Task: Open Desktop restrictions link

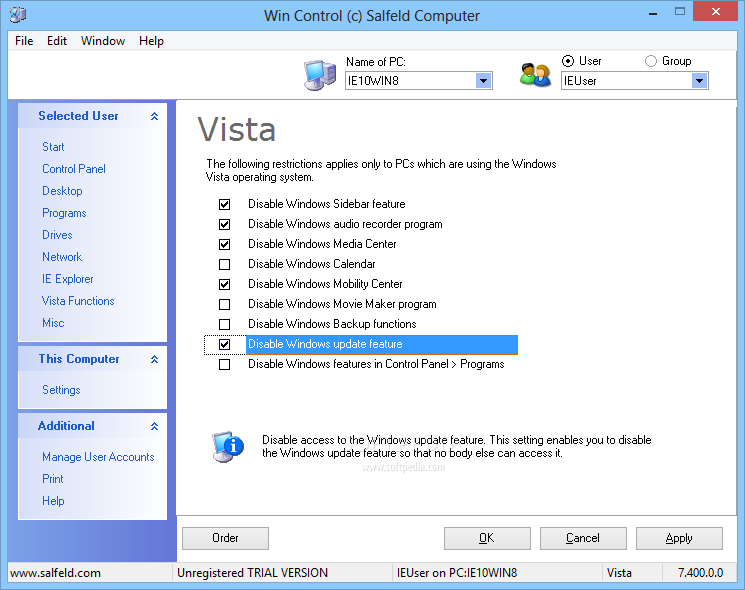Action: (62, 191)
